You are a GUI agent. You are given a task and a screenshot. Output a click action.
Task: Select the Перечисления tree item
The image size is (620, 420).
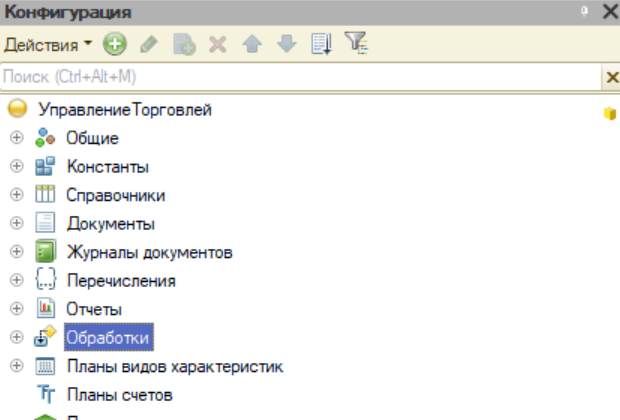point(121,281)
